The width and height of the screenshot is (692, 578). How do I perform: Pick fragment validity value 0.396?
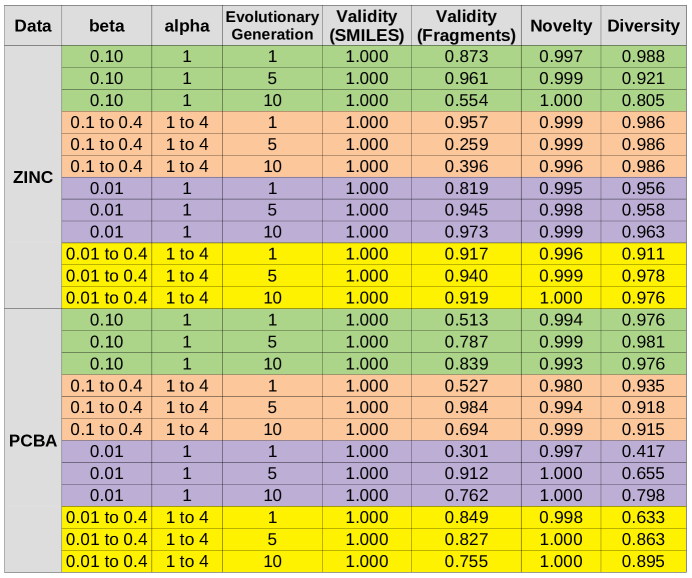coord(466,166)
